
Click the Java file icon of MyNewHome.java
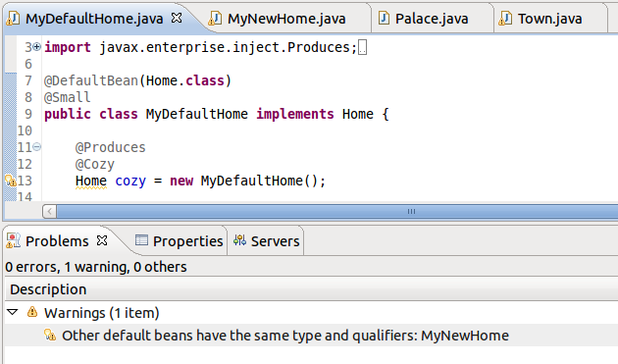point(215,18)
